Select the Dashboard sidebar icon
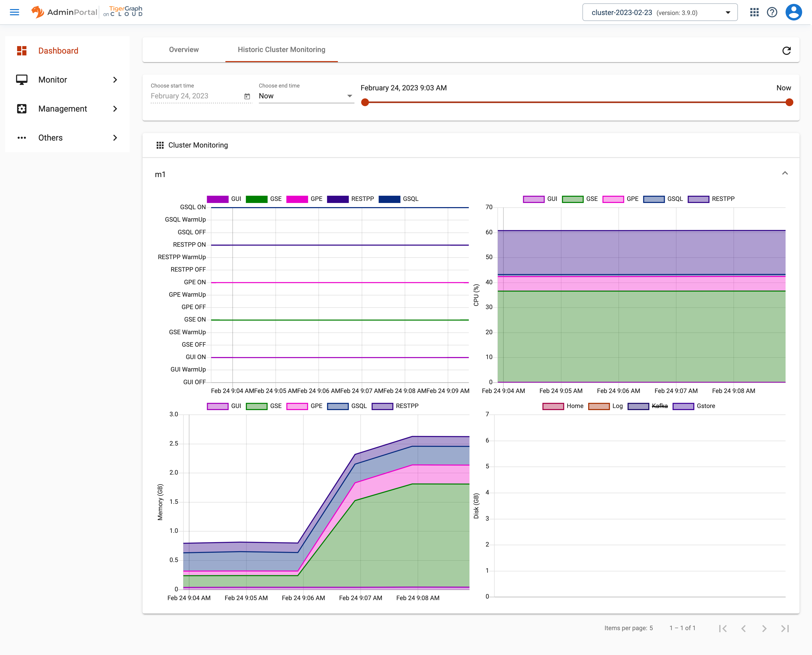 (x=22, y=50)
